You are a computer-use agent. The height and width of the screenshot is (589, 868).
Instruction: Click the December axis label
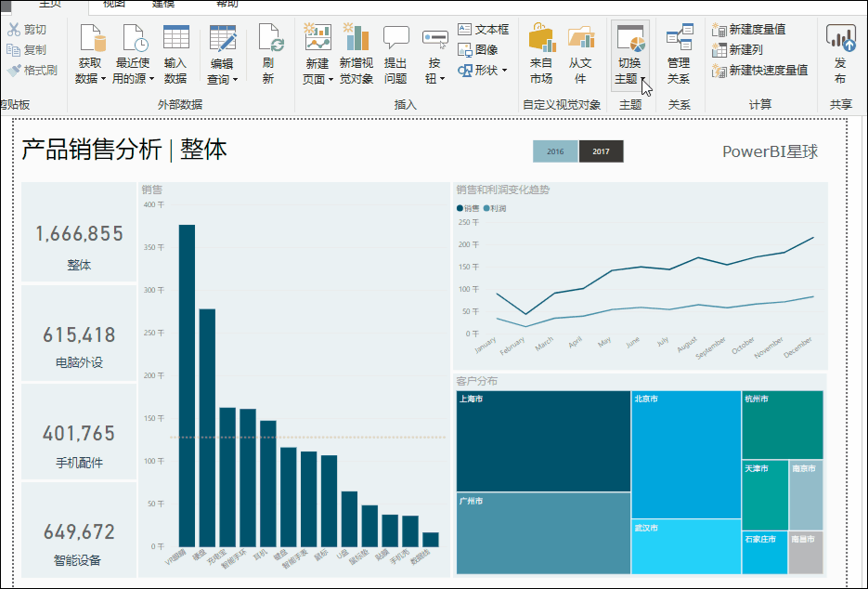click(x=797, y=347)
